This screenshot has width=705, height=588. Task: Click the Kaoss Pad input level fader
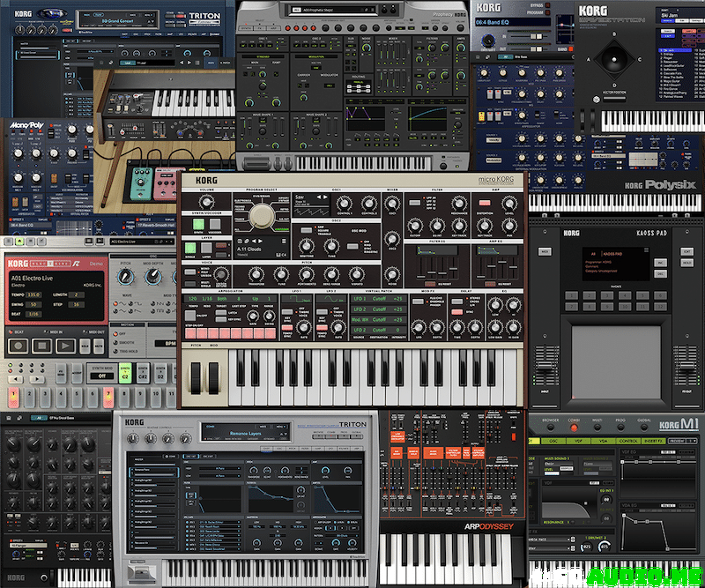[545, 367]
